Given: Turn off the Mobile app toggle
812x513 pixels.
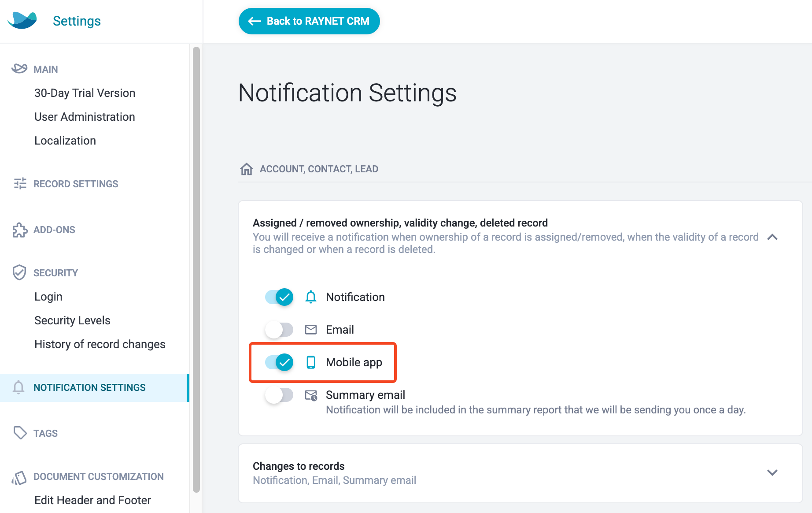Looking at the screenshot, I should tap(279, 362).
